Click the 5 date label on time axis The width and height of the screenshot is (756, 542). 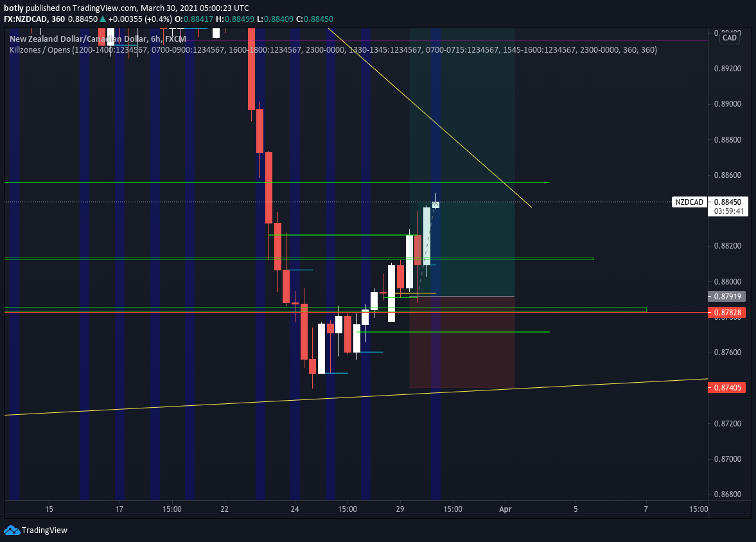(576, 509)
